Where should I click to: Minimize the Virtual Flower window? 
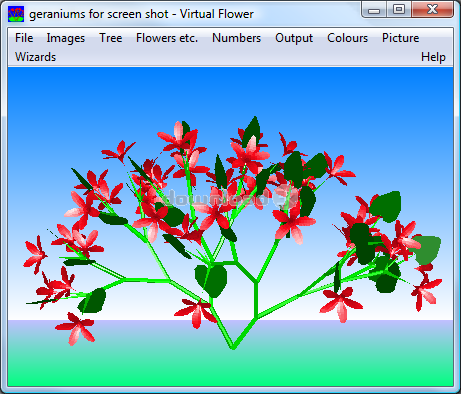pos(374,10)
